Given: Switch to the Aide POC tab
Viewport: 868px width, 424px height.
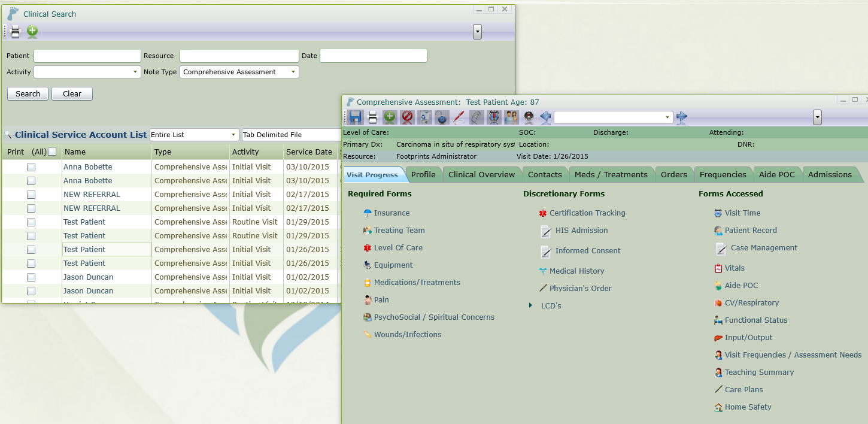Looking at the screenshot, I should (x=777, y=174).
